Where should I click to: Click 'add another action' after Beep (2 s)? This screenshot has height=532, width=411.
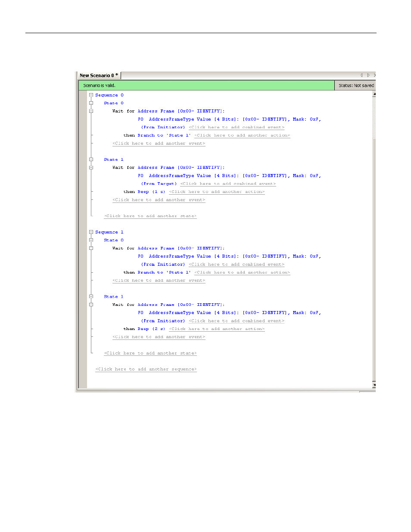[217, 329]
